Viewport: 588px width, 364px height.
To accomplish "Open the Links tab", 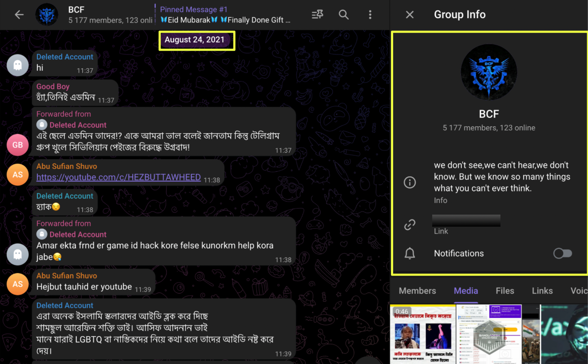I will (542, 291).
